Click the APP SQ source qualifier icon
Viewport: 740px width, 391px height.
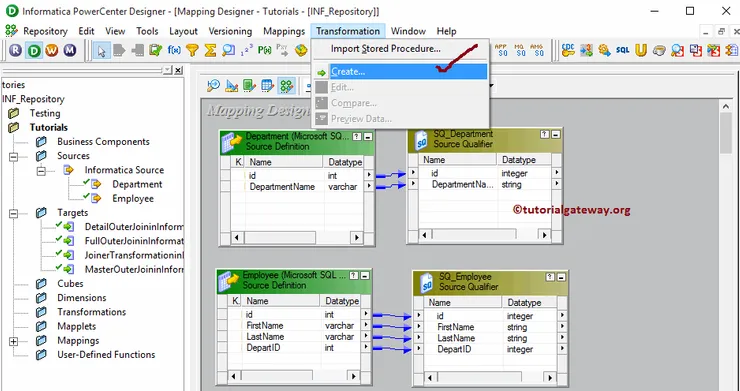click(x=501, y=50)
